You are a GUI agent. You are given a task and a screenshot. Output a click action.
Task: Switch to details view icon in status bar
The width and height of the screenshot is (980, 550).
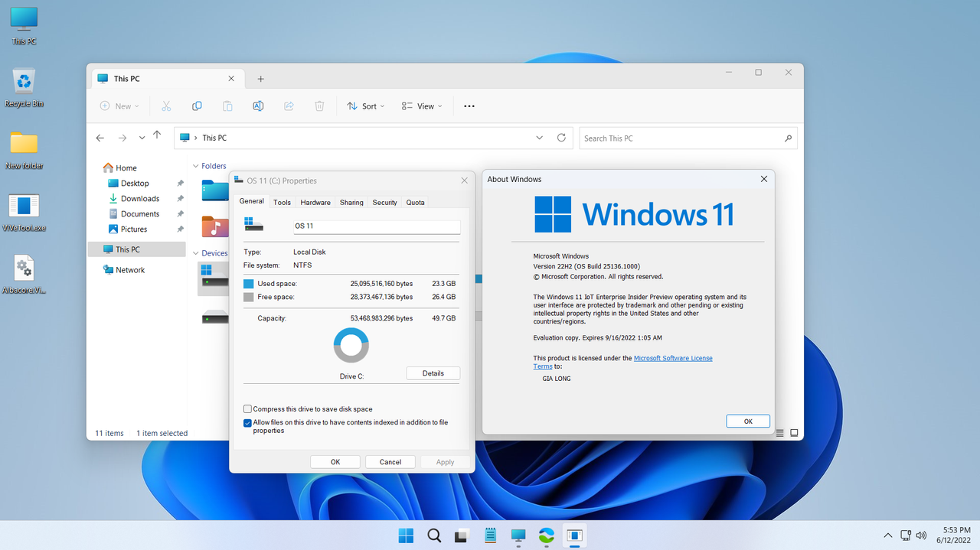[780, 433]
